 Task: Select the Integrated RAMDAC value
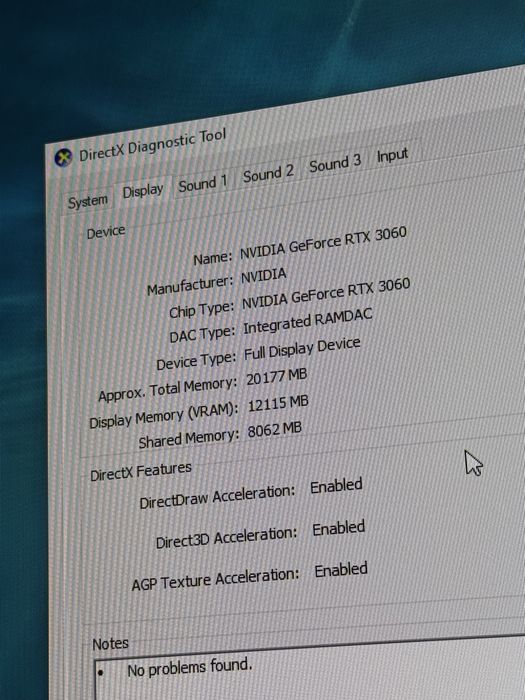[x=308, y=321]
